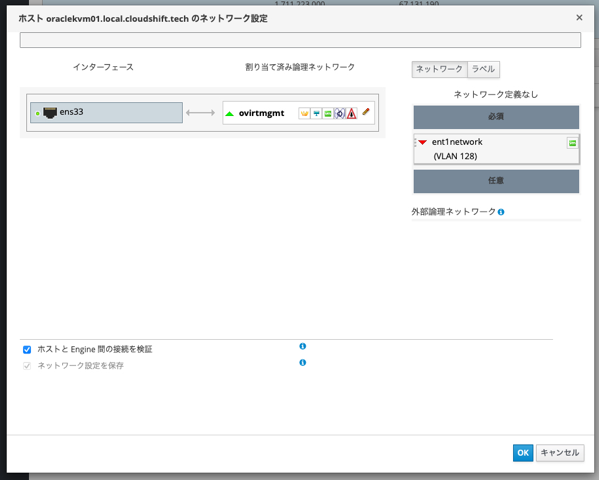Screen dimensions: 599x480
Task: Click the dialog title with oraclekvm01.local.cloudshift.tech
Action: tap(143, 18)
